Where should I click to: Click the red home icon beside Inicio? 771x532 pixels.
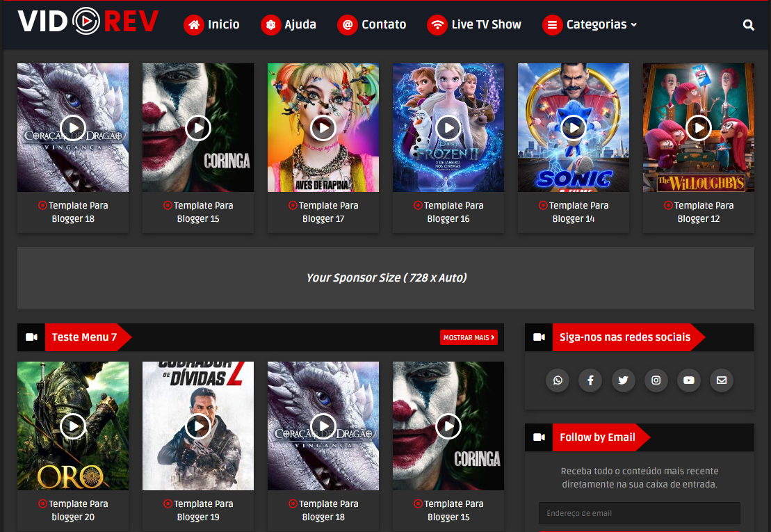[194, 24]
